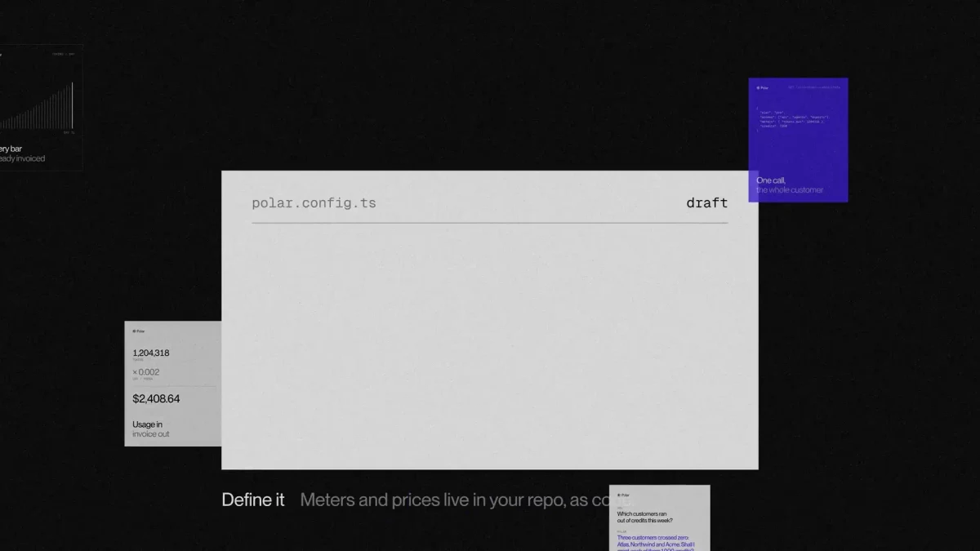Viewport: 980px width, 551px height.
Task: Open the bar chart card thumbnail
Action: [x=41, y=108]
